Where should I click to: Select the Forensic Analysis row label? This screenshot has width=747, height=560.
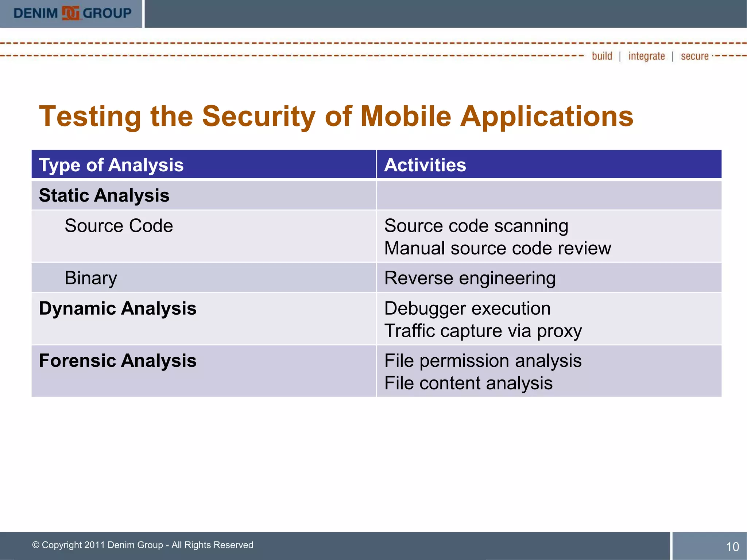(x=117, y=361)
